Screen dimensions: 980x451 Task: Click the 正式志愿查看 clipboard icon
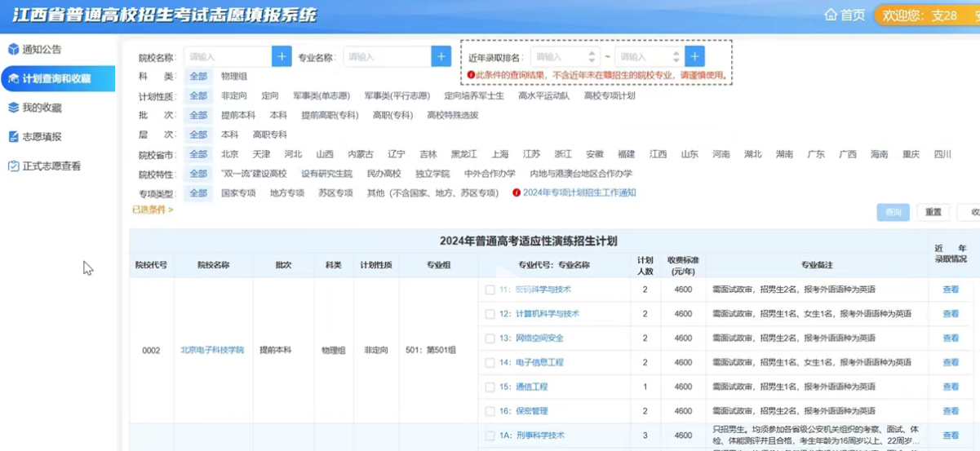pos(13,166)
